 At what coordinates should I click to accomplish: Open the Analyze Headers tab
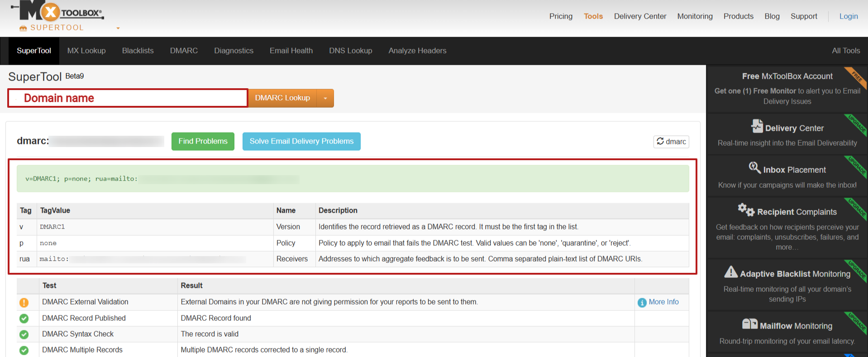[x=417, y=51]
